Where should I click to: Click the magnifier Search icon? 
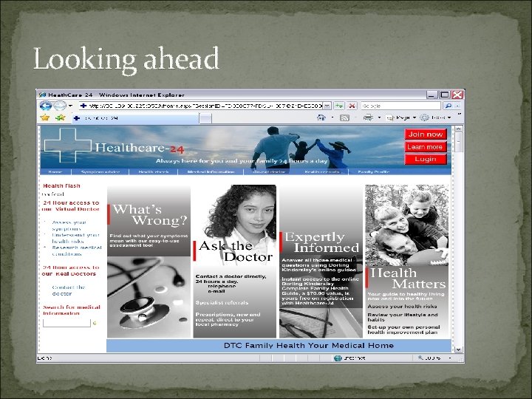point(449,106)
